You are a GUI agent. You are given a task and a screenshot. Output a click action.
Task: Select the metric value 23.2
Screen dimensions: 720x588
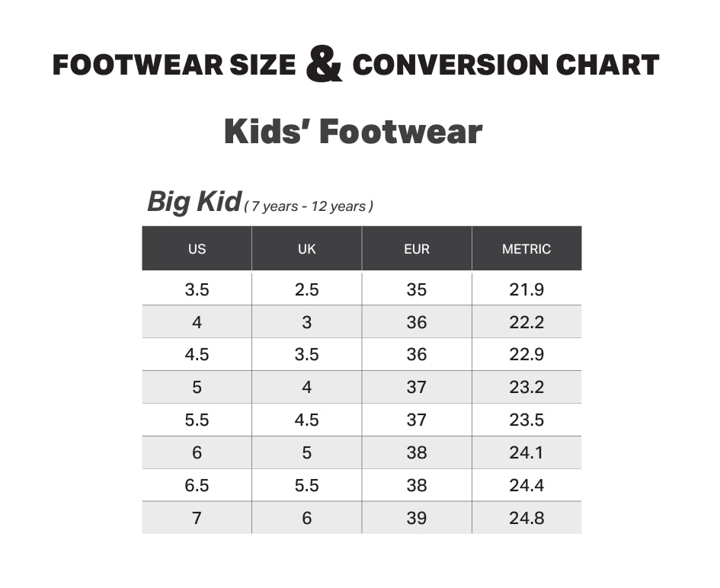pos(526,387)
